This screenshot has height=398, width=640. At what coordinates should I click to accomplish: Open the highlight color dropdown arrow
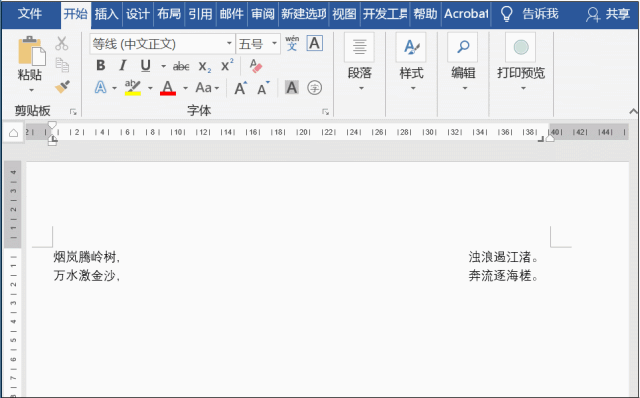tap(150, 88)
